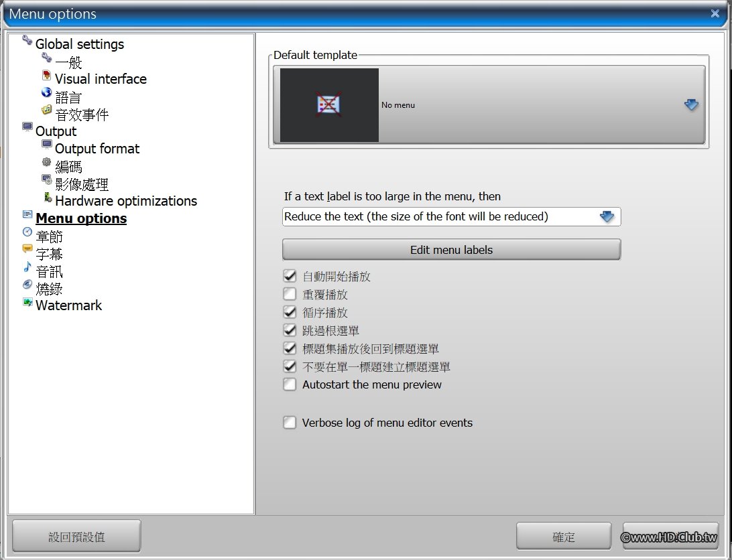The image size is (732, 560).
Task: Click the Global settings wrench icon
Action: 27,41
